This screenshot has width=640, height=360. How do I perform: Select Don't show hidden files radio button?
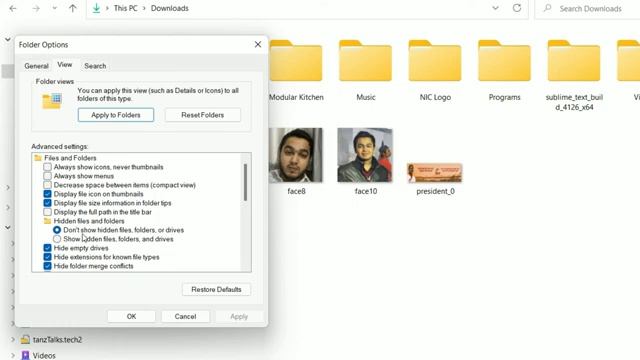57,230
